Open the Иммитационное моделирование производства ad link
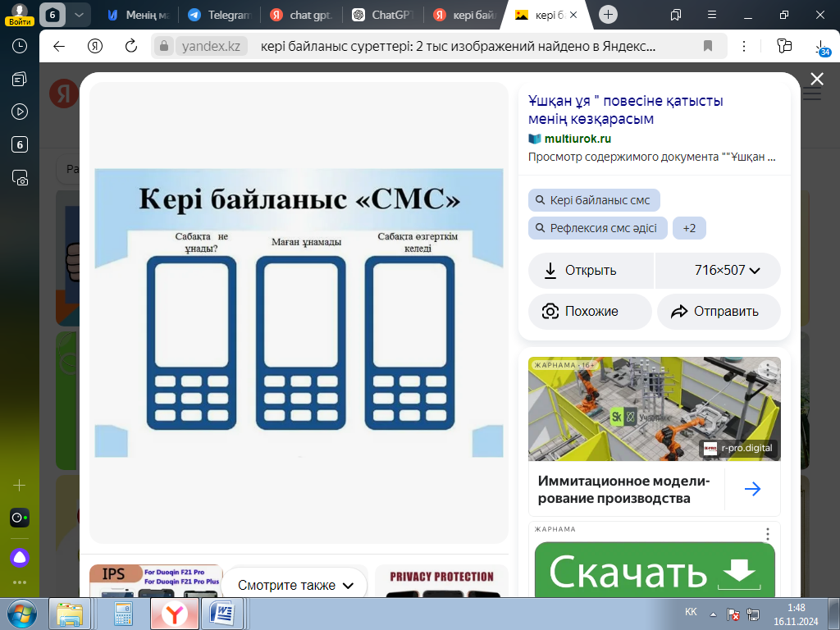 [623, 490]
